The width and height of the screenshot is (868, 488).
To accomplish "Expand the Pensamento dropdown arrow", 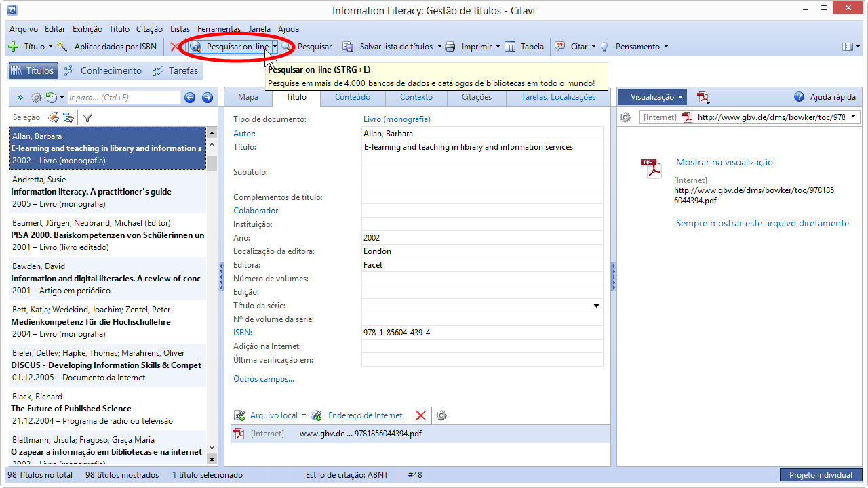I will pos(666,47).
